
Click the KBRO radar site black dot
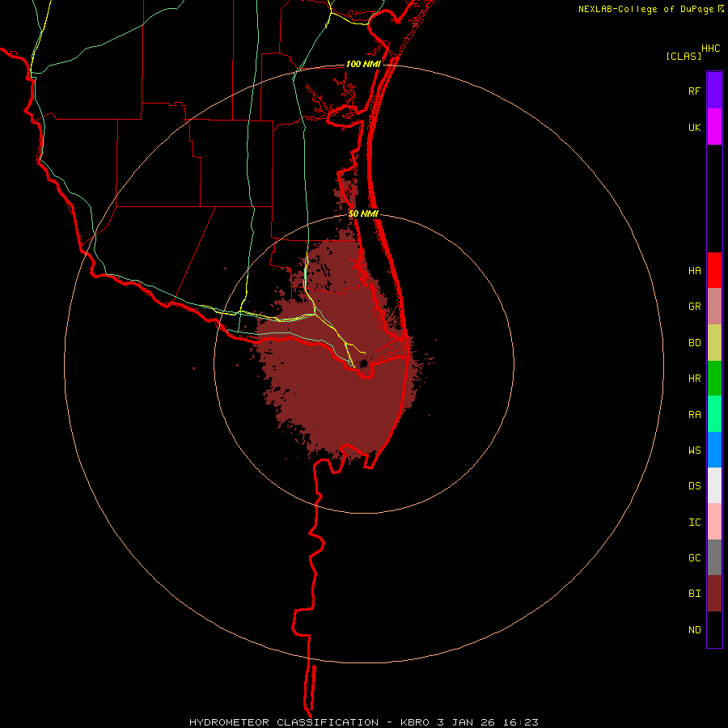[x=364, y=363]
